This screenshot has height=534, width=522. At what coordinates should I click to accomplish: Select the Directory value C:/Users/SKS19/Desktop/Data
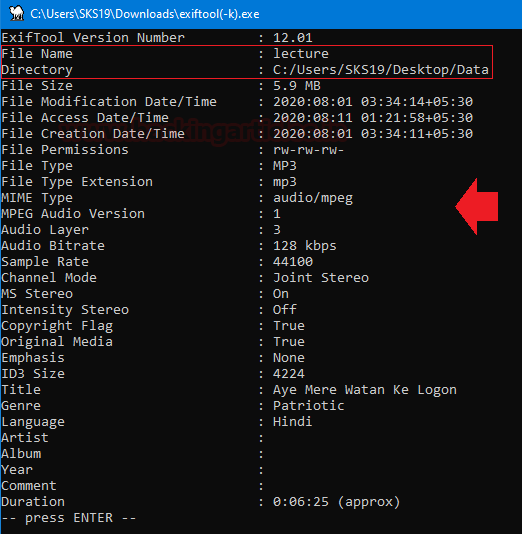381,69
